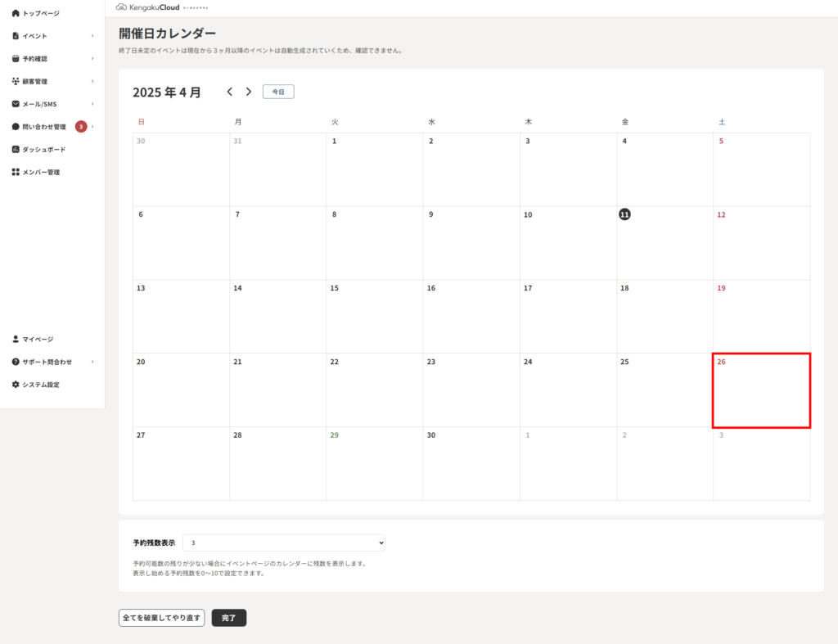The width and height of the screenshot is (838, 644).
Task: Click the people icon beside 顧客管理
Action: point(16,81)
